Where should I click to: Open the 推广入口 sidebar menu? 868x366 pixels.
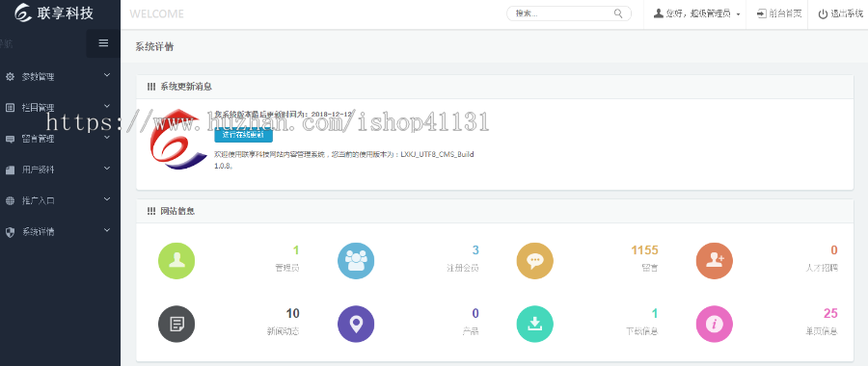[60, 200]
